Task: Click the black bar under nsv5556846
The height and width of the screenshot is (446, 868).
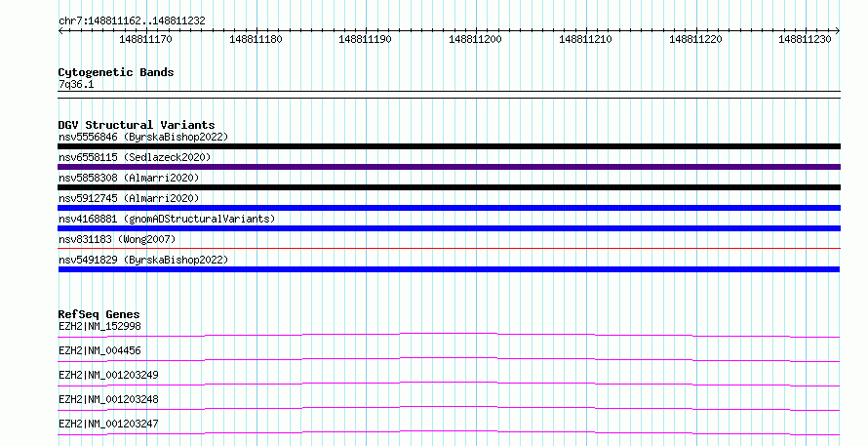Action: (x=449, y=146)
